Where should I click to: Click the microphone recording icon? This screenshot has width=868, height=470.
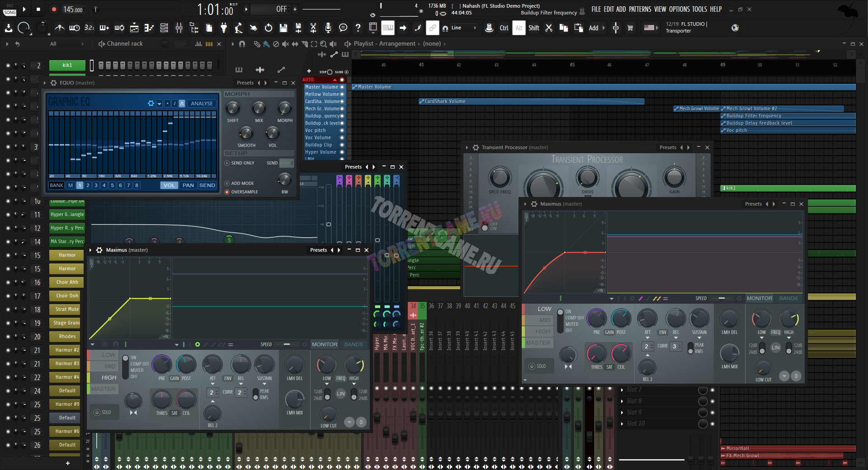pyautogui.click(x=328, y=28)
